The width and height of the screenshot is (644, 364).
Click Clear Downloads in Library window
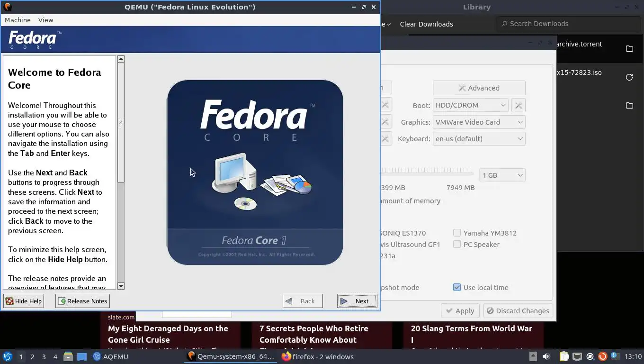point(426,24)
